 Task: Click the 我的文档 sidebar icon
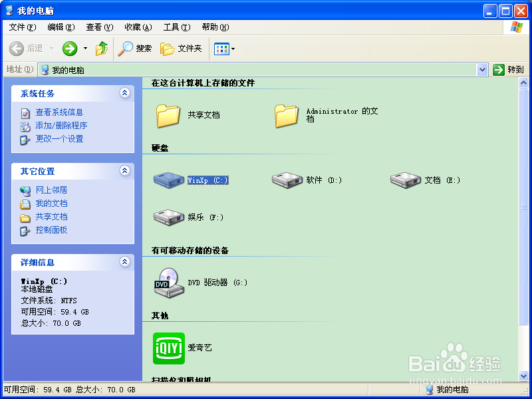(x=25, y=204)
